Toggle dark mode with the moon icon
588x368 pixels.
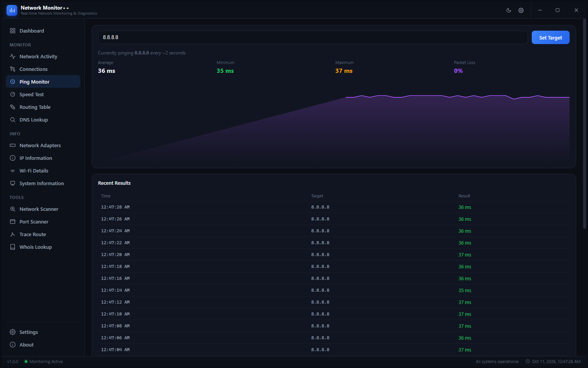509,10
